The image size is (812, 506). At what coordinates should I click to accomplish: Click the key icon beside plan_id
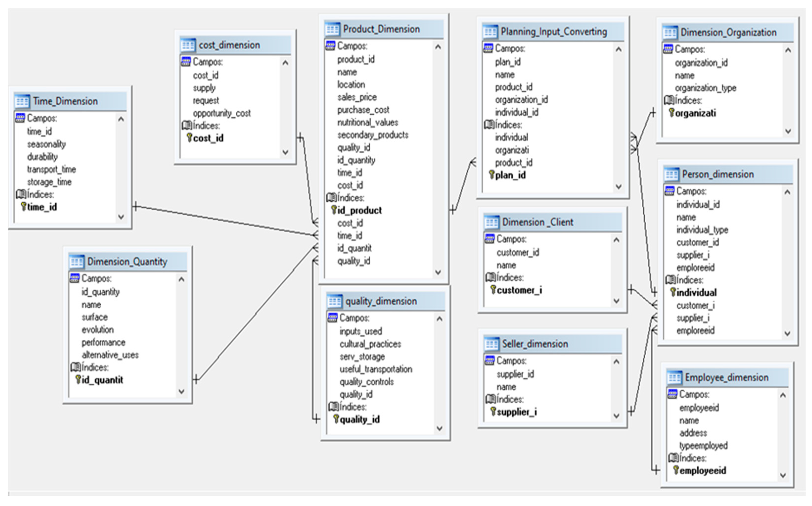(491, 174)
